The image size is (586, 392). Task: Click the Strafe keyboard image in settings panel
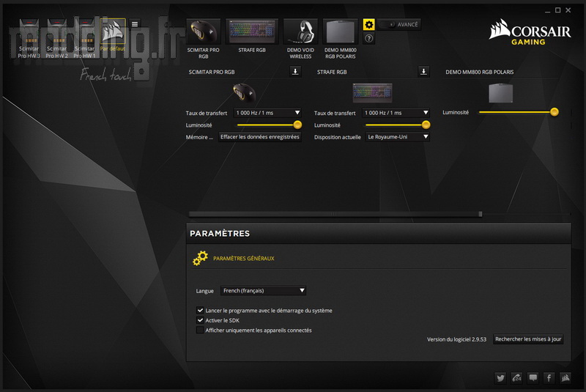(x=372, y=92)
